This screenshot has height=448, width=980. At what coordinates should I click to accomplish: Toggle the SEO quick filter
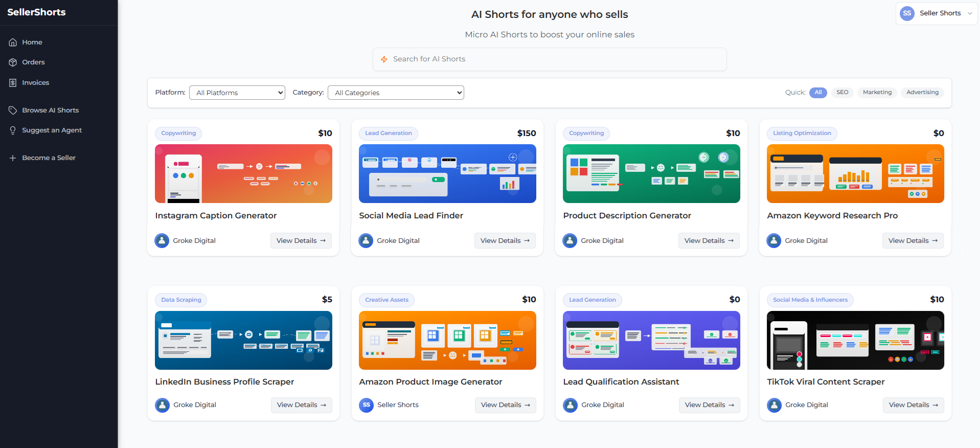click(842, 93)
